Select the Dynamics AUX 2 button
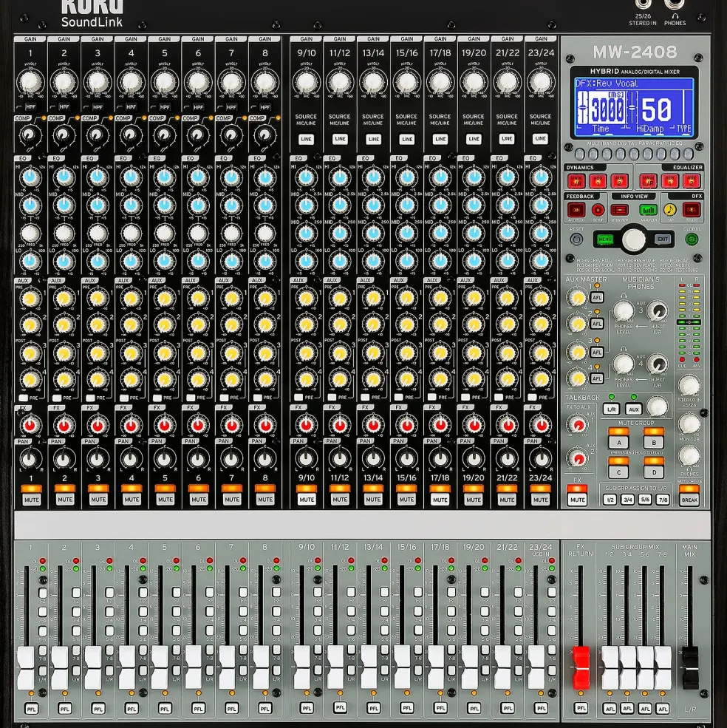Image resolution: width=727 pixels, height=728 pixels. click(619, 181)
